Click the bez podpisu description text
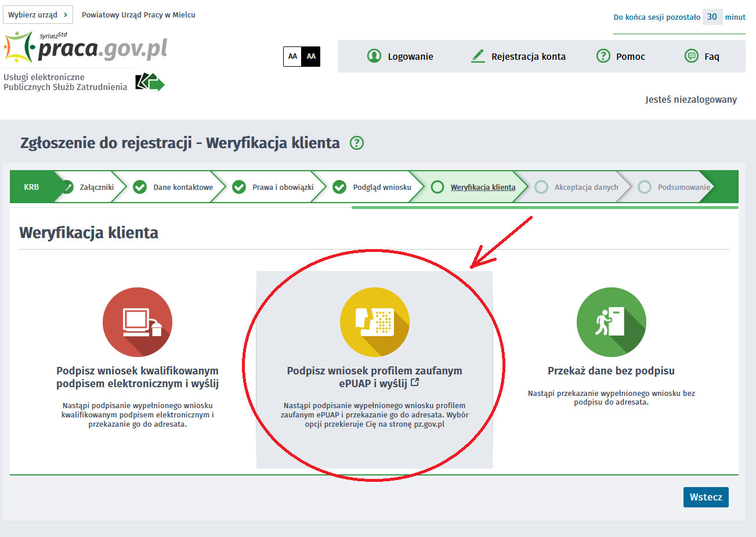This screenshot has width=756, height=537. pyautogui.click(x=612, y=398)
